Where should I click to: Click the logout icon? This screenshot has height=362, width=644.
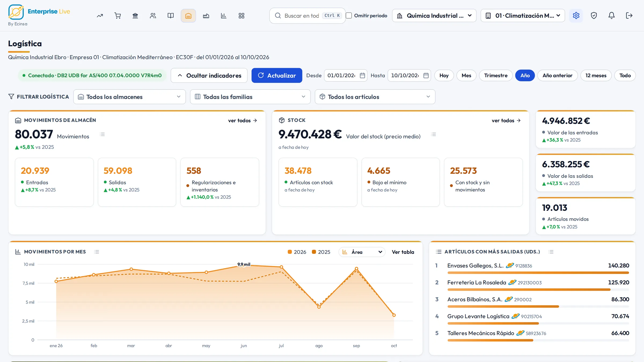pos(629,16)
